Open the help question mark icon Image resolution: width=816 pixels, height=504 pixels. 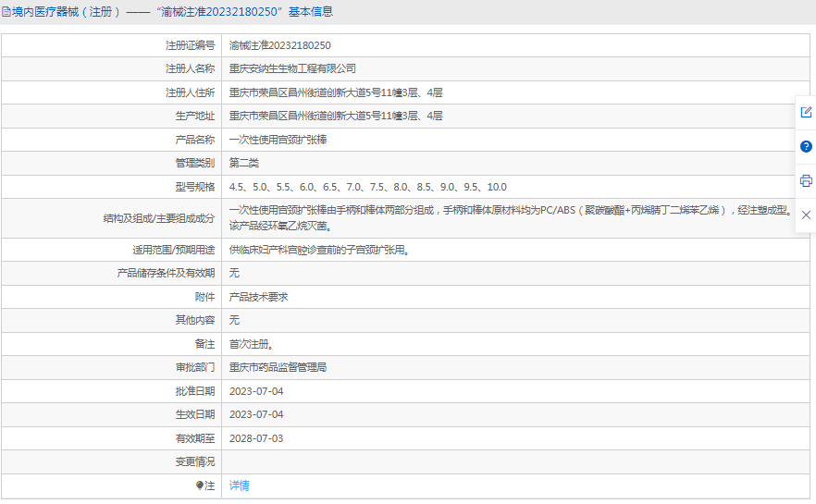(806, 146)
